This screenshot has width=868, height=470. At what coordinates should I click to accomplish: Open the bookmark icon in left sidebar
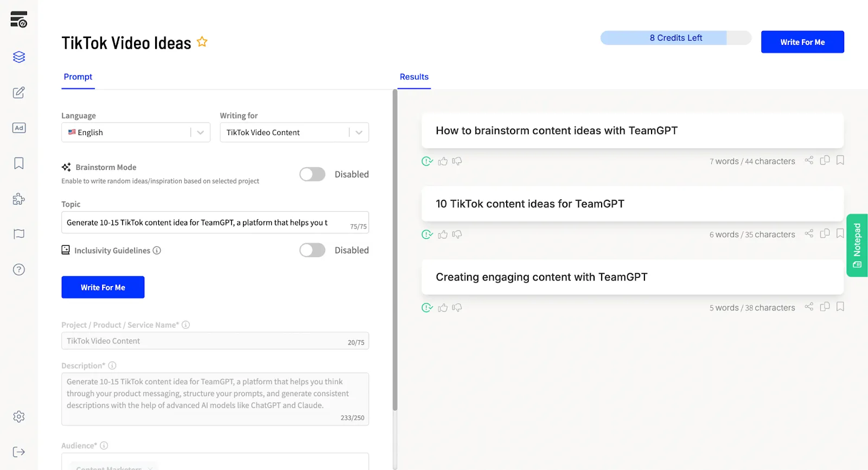pyautogui.click(x=19, y=163)
